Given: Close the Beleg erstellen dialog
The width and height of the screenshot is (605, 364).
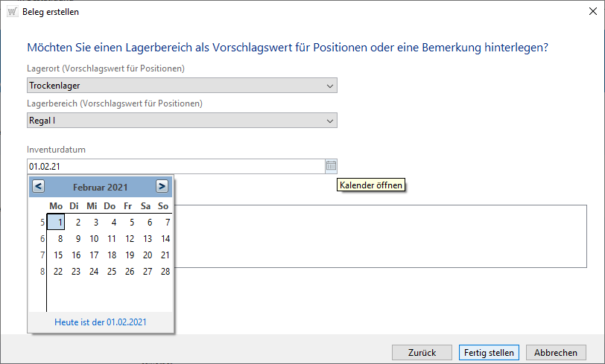Looking at the screenshot, I should (589, 12).
